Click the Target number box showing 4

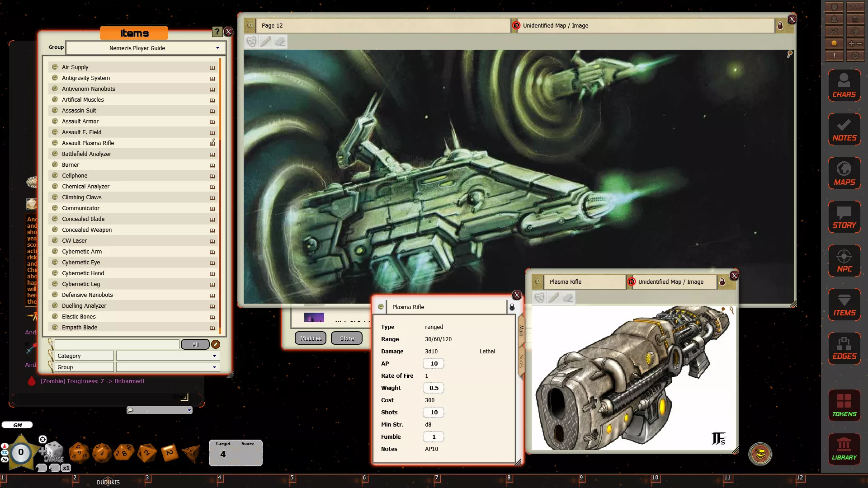click(223, 455)
